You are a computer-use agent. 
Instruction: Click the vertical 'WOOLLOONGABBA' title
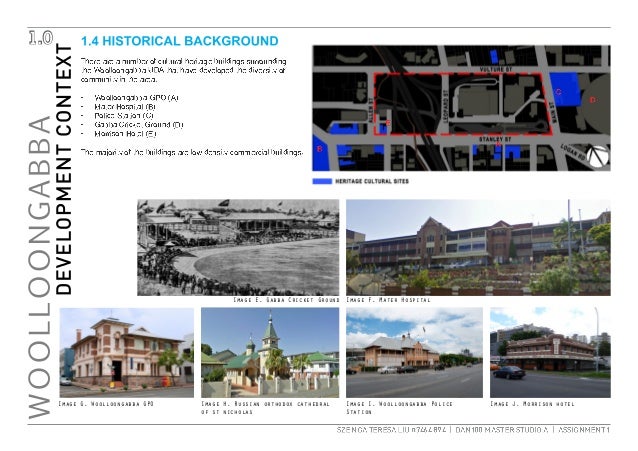(x=39, y=268)
